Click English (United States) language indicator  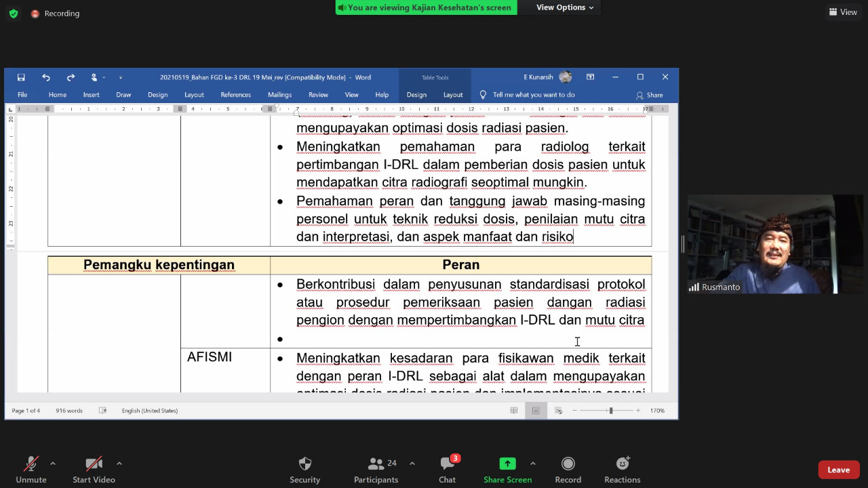tap(150, 411)
